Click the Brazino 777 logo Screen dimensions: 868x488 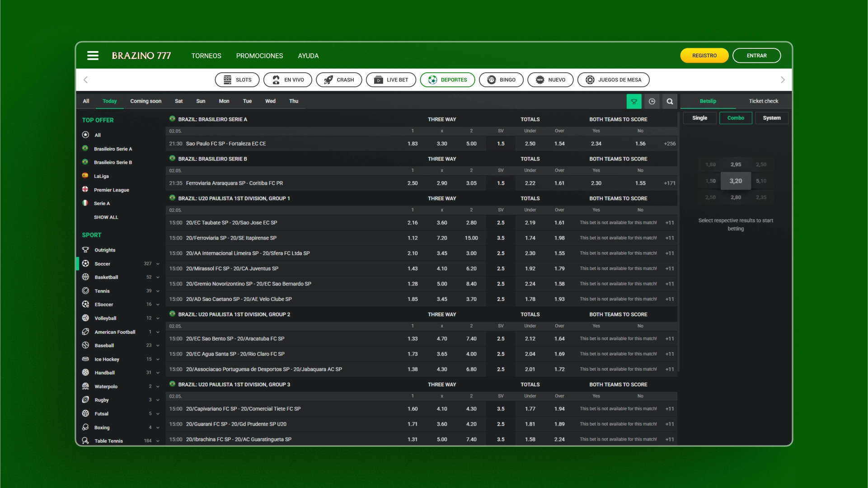coord(141,56)
